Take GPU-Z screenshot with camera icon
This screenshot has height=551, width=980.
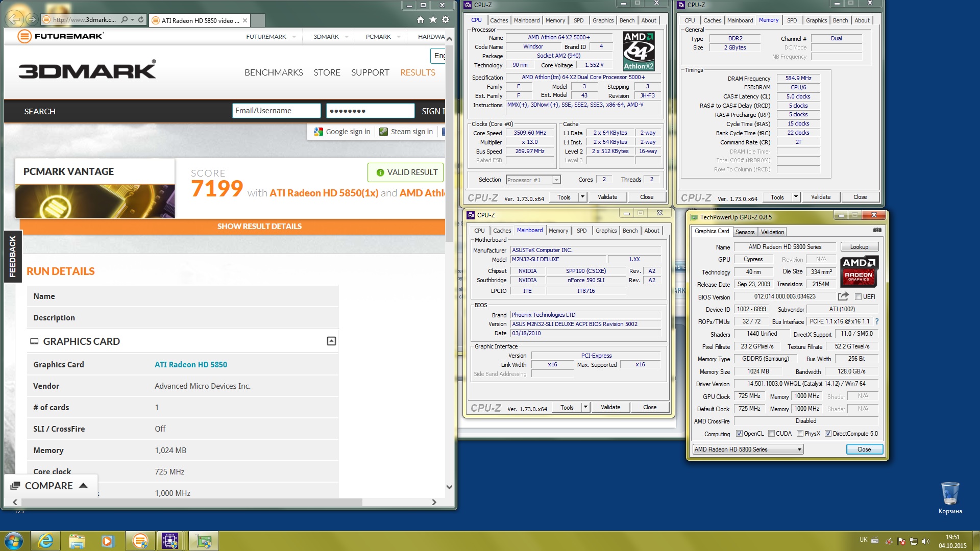pyautogui.click(x=877, y=230)
